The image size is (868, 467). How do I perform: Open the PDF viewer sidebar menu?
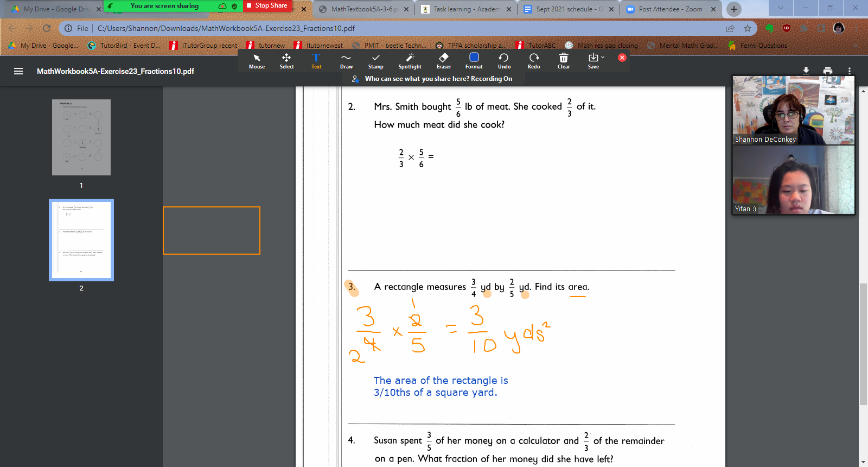[x=18, y=71]
